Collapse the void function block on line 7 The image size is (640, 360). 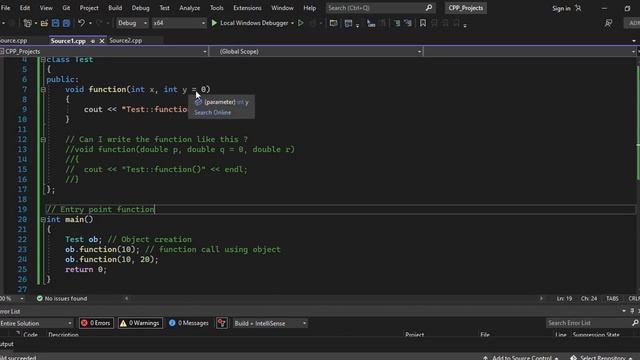[43, 89]
